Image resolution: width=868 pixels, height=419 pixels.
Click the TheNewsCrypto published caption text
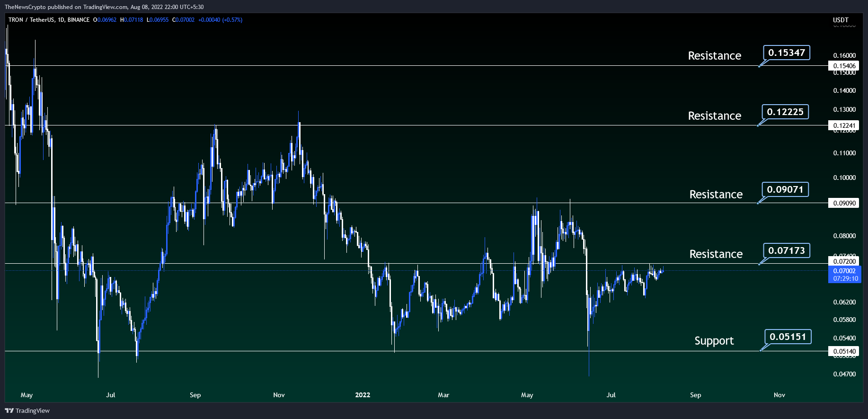104,7
